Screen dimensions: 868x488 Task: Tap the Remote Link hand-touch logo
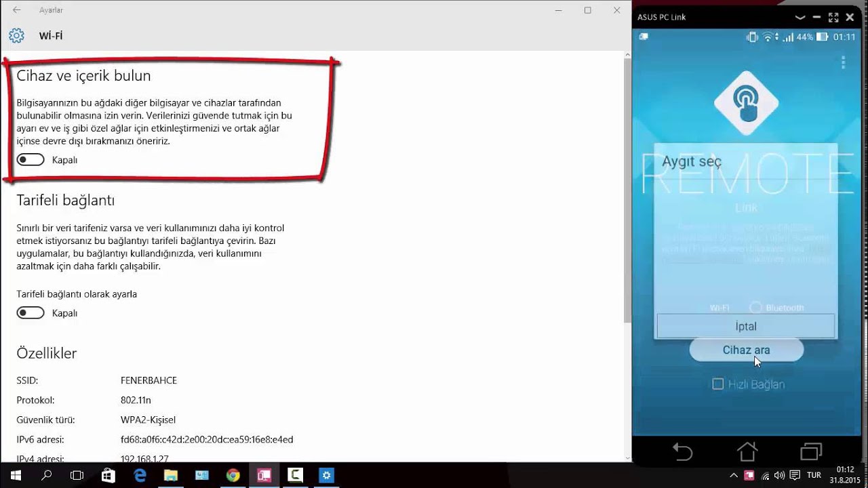tap(746, 103)
